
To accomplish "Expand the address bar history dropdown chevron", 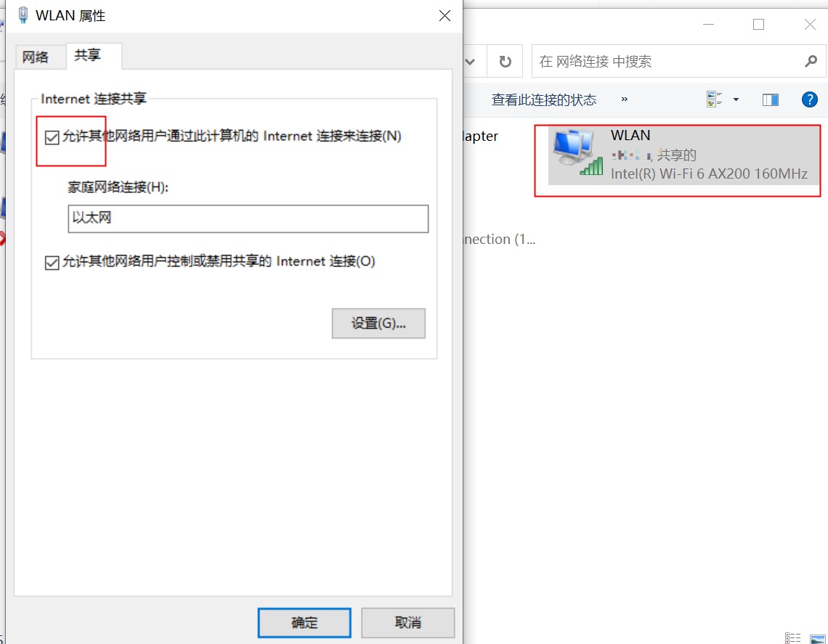I will tap(469, 62).
